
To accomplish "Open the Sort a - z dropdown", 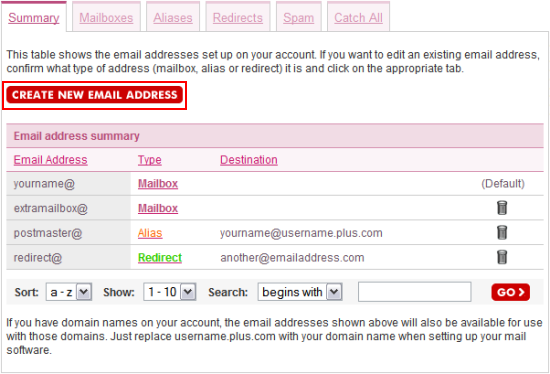I will point(69,292).
